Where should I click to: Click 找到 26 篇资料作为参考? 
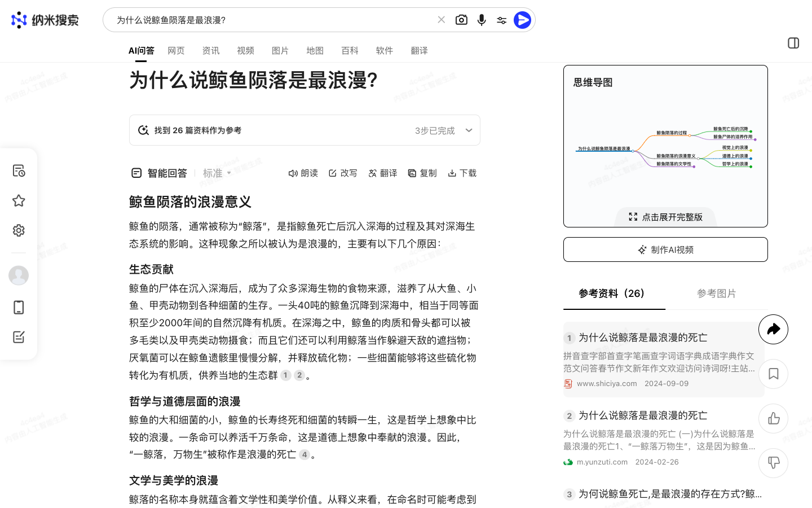198,130
